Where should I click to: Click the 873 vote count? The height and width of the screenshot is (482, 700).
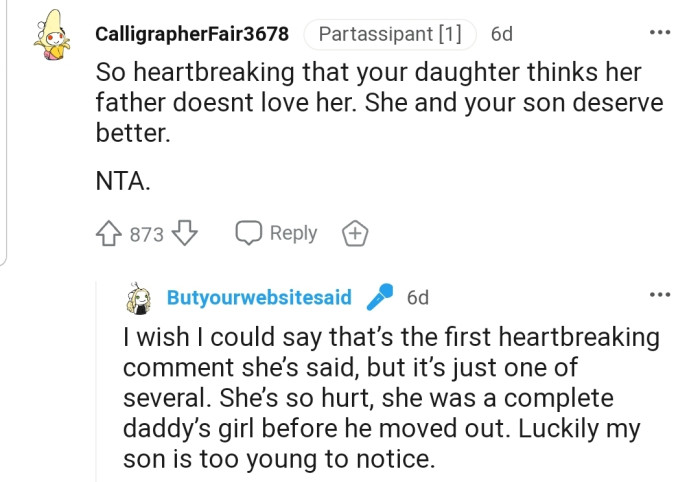[x=147, y=235]
